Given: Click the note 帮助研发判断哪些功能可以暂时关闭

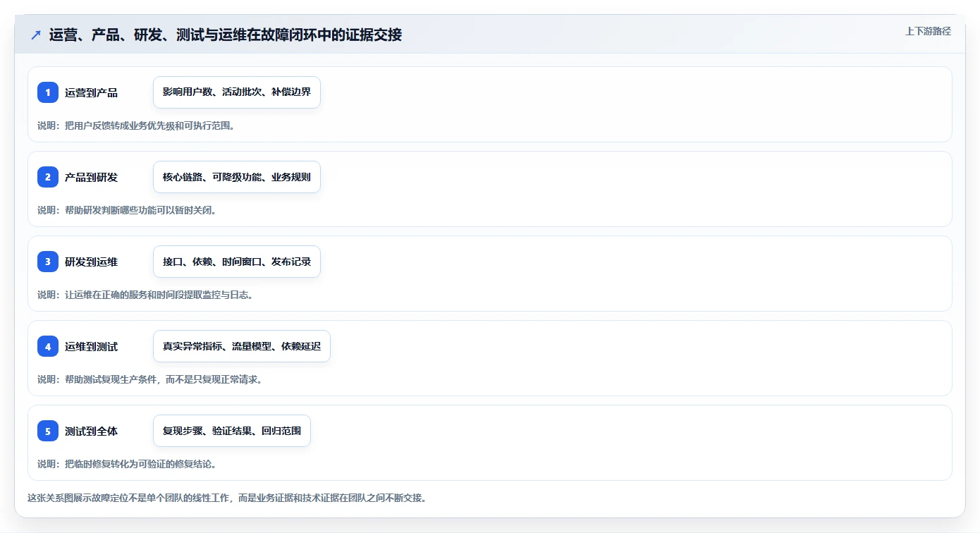Looking at the screenshot, I should pos(126,210).
